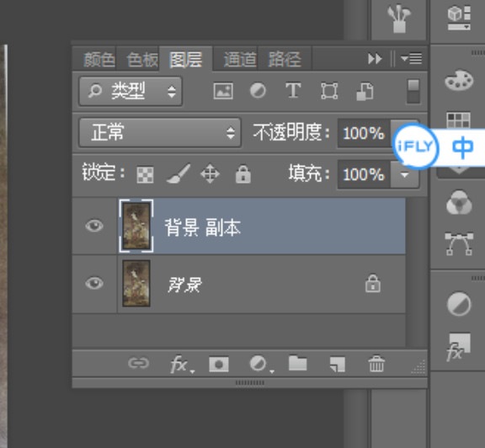Lock transparent pixels checkerboard icon

click(x=145, y=175)
